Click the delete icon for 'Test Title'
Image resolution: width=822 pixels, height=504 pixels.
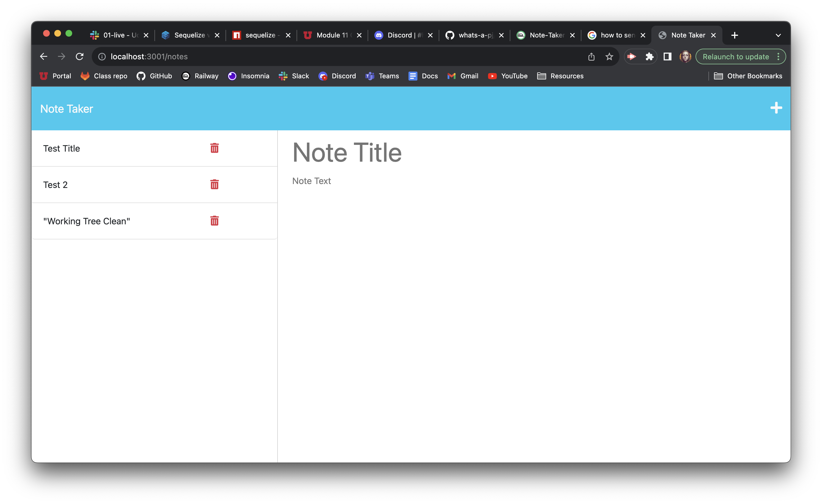[x=214, y=148]
